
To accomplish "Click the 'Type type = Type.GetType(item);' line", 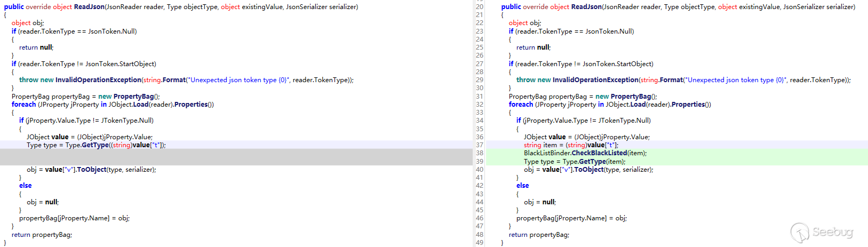I will [x=575, y=162].
